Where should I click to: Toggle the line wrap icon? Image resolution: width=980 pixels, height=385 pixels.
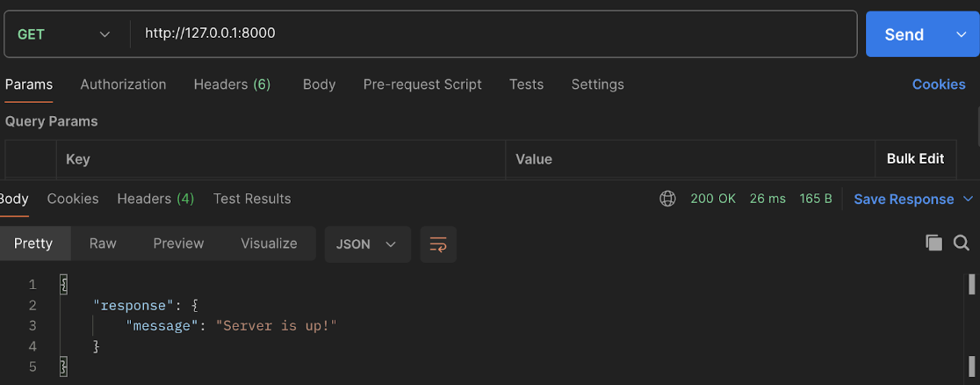(x=439, y=244)
